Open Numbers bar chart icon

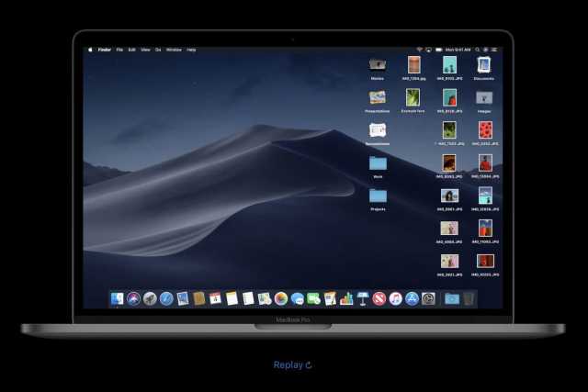point(346,298)
